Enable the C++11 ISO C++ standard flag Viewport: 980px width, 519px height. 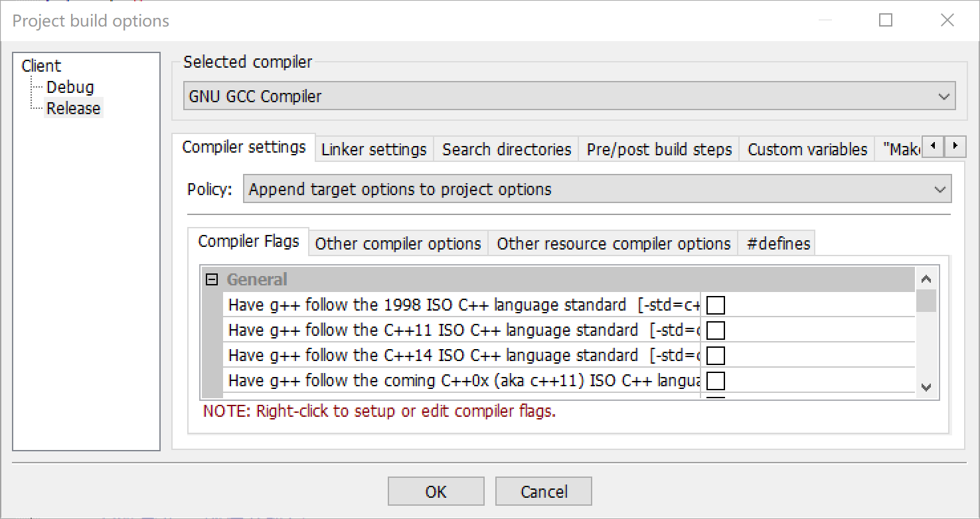tap(715, 330)
